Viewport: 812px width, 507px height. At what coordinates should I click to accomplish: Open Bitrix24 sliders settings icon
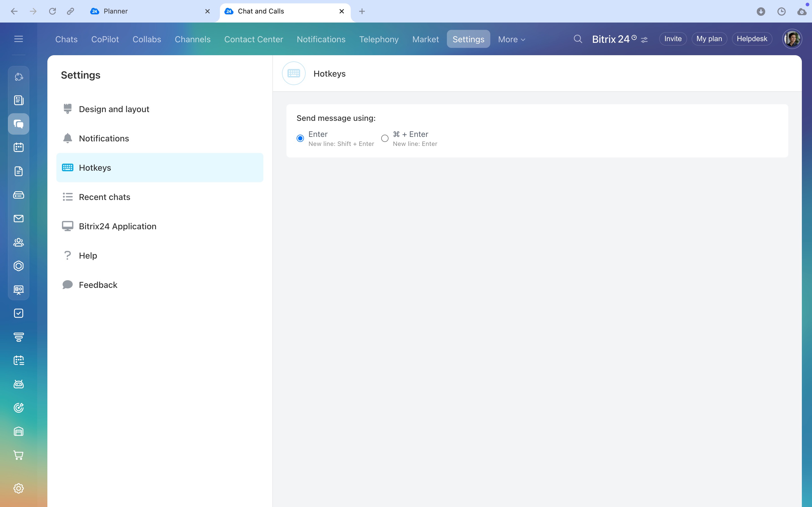(x=644, y=40)
